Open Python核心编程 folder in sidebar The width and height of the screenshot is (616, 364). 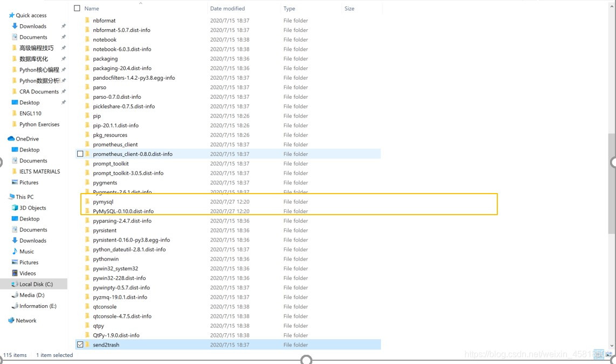pyautogui.click(x=39, y=70)
